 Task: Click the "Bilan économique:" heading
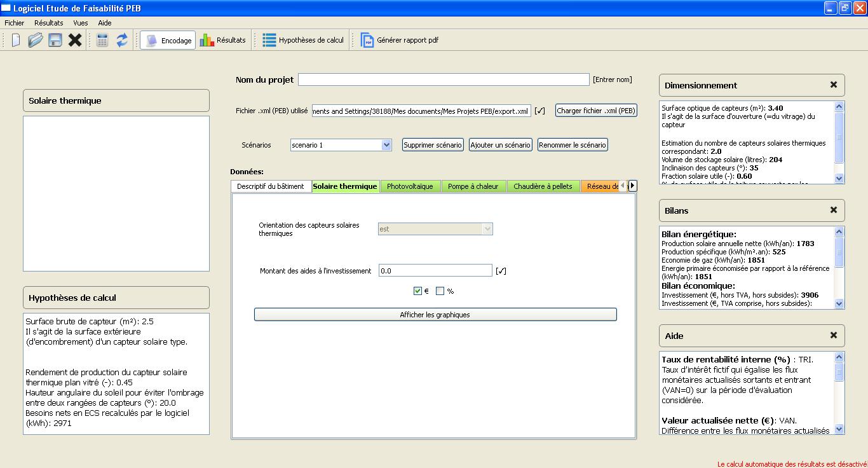698,286
